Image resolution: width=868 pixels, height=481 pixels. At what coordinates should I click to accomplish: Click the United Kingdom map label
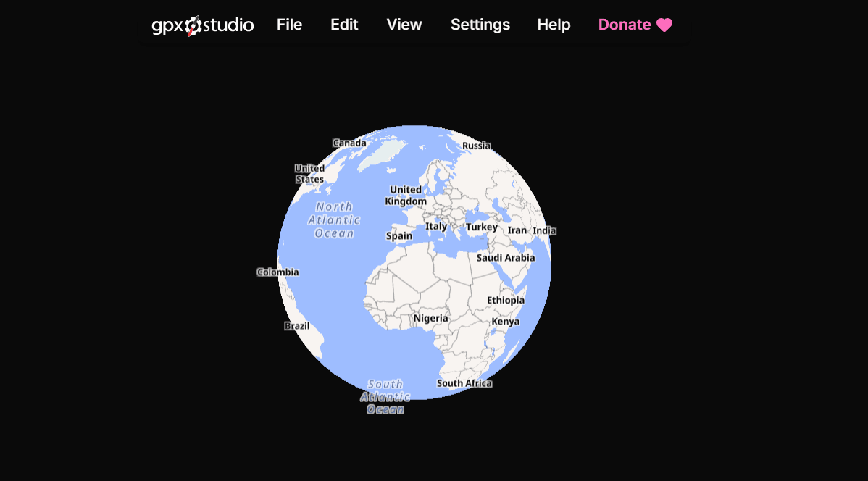pyautogui.click(x=406, y=196)
